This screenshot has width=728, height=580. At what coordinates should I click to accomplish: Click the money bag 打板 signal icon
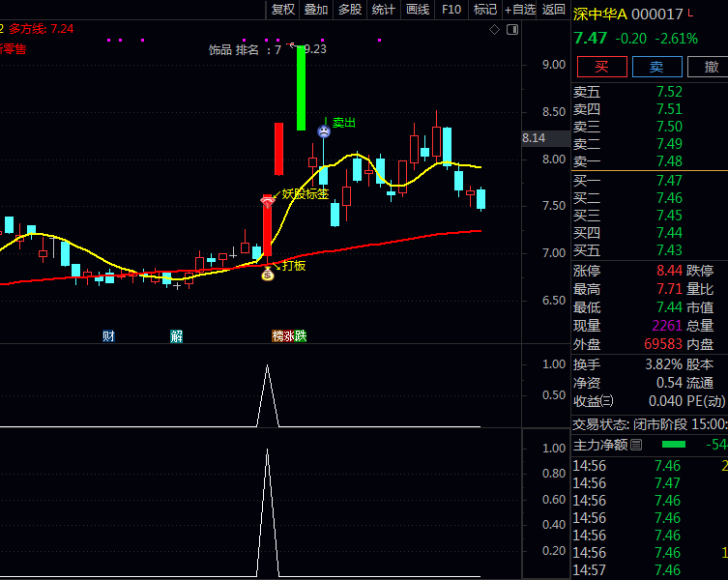268,275
